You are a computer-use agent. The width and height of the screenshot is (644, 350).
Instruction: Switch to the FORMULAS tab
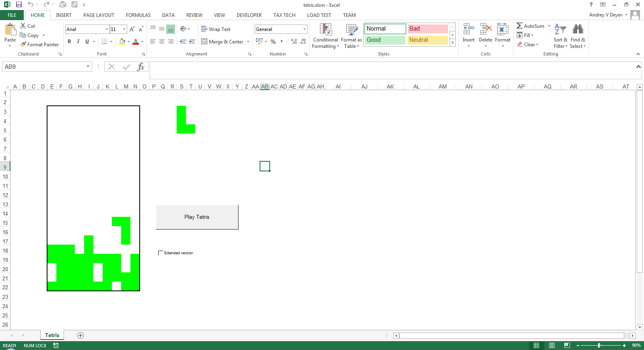[x=138, y=15]
